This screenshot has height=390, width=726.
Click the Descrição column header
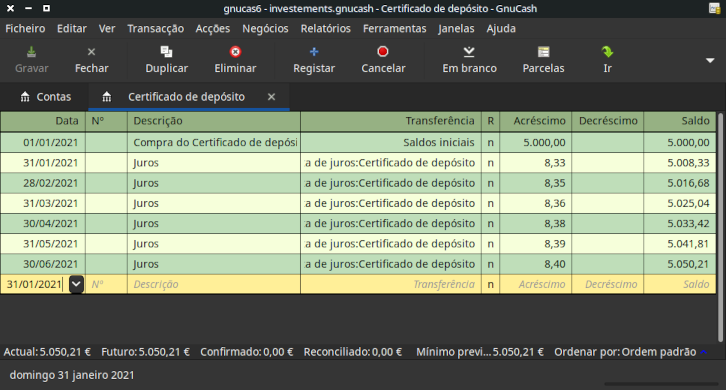[214, 121]
